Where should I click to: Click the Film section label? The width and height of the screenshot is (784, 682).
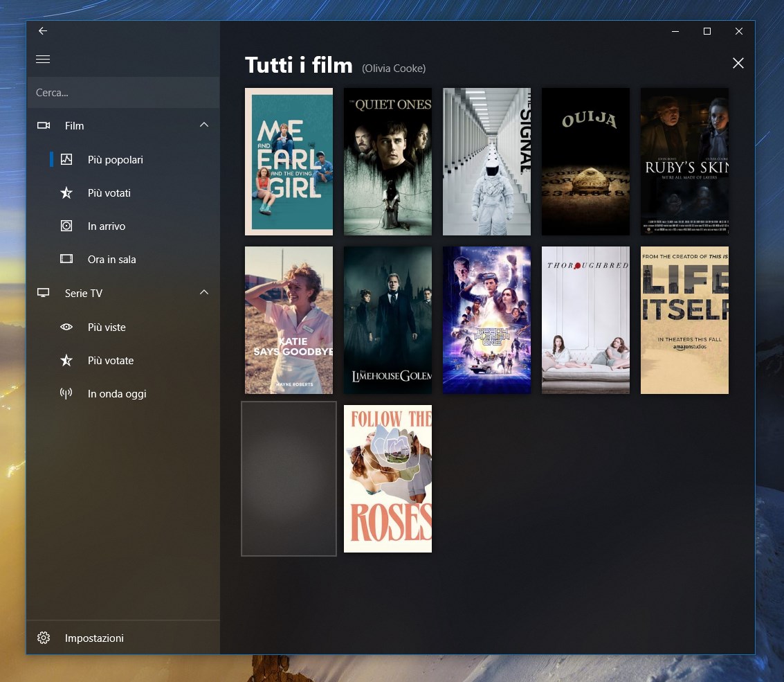point(75,125)
